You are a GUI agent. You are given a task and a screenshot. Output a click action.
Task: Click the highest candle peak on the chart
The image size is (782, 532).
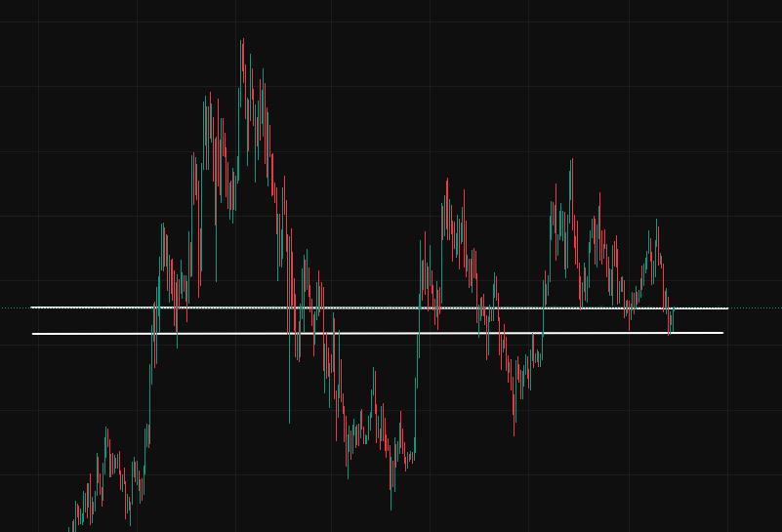pos(242,41)
